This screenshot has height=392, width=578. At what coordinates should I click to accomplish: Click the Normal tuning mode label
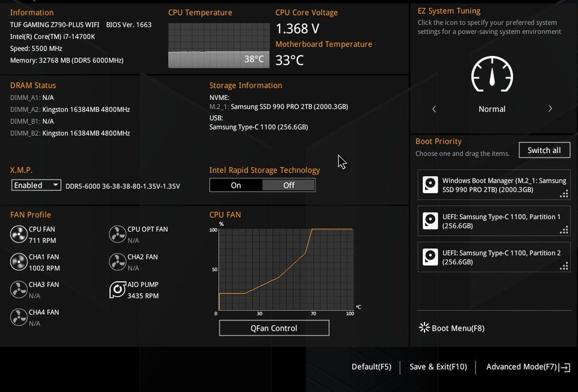tap(492, 109)
